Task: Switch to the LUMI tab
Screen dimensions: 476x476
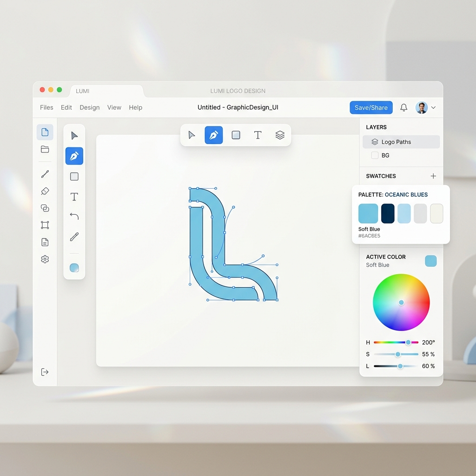Action: 106,91
